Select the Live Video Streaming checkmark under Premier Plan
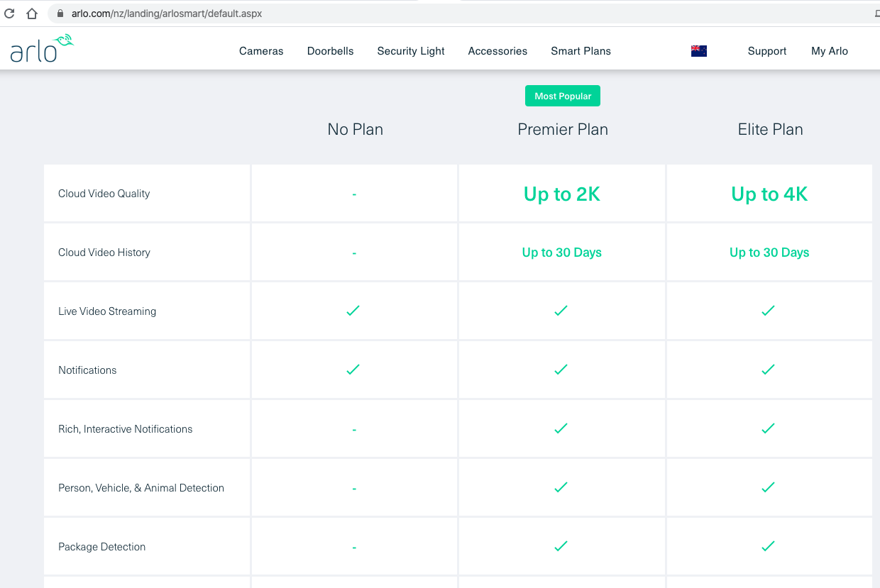Viewport: 880px width, 588px height. coord(561,311)
